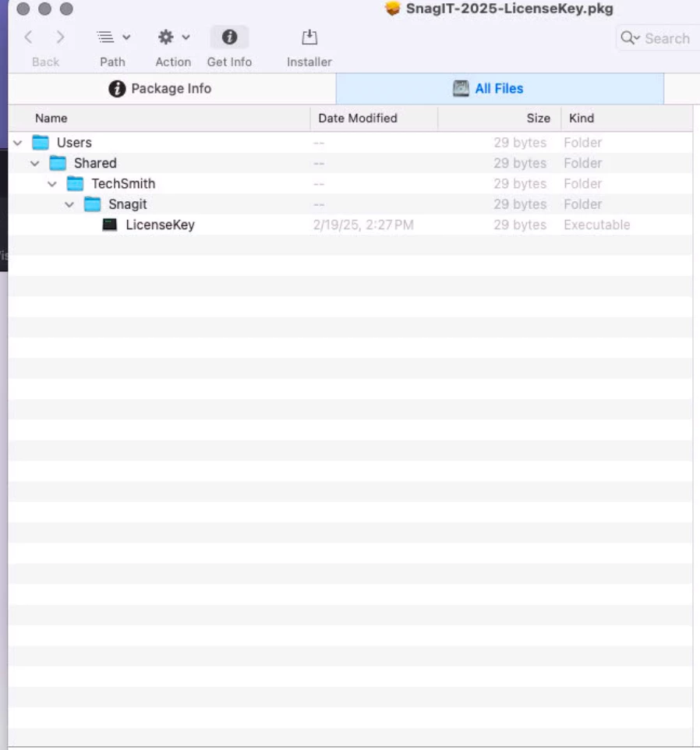This screenshot has height=750, width=700.
Task: Click the Get Info label
Action: click(x=229, y=62)
